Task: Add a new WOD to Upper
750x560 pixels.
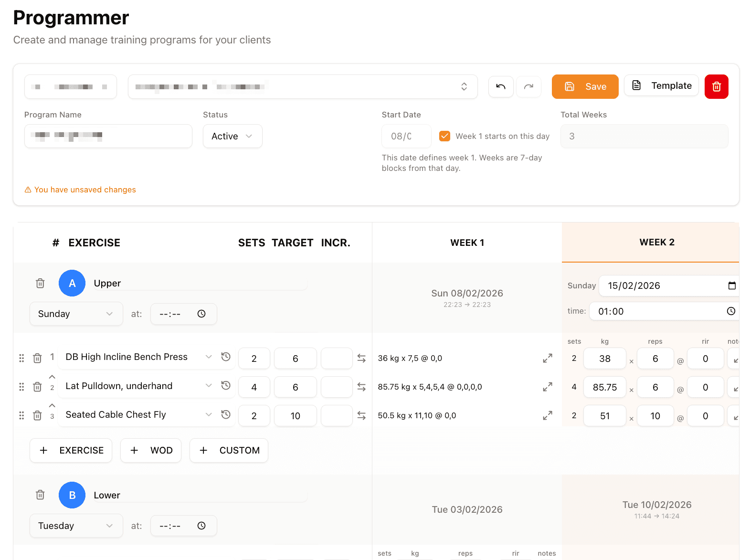Action: point(151,450)
